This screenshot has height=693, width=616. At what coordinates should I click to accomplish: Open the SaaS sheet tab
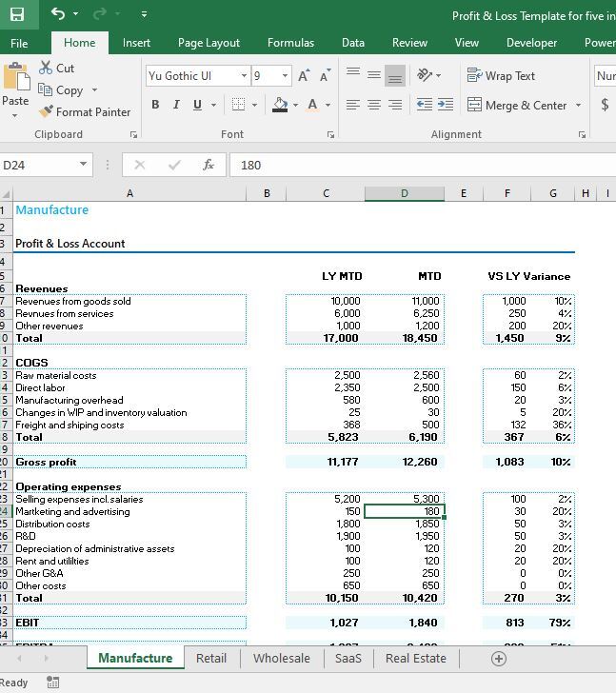(348, 658)
